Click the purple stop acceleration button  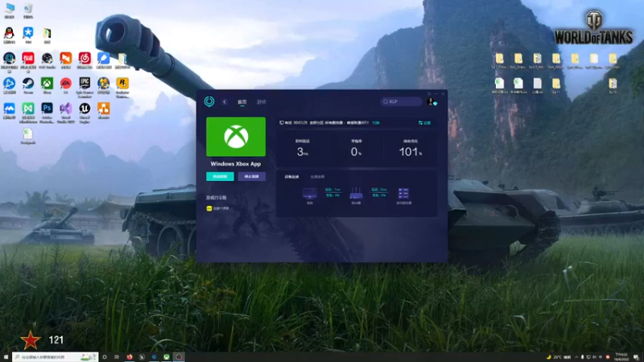click(x=251, y=176)
